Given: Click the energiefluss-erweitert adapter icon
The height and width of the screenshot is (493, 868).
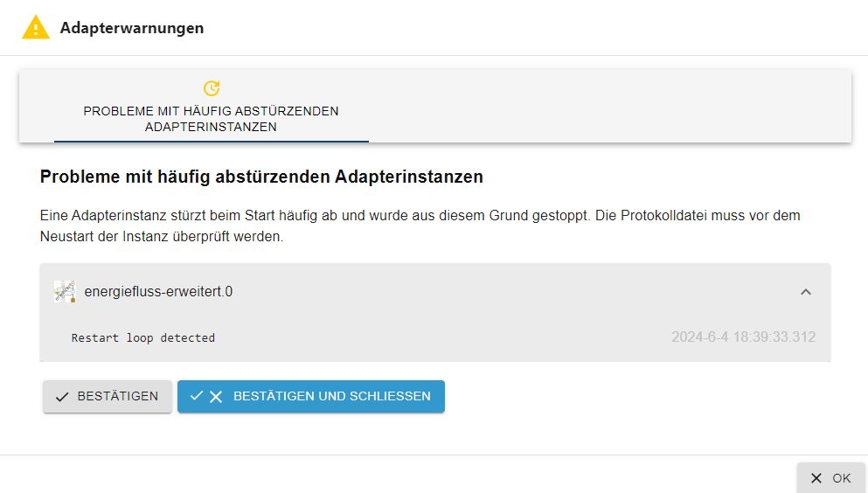Looking at the screenshot, I should click(65, 291).
